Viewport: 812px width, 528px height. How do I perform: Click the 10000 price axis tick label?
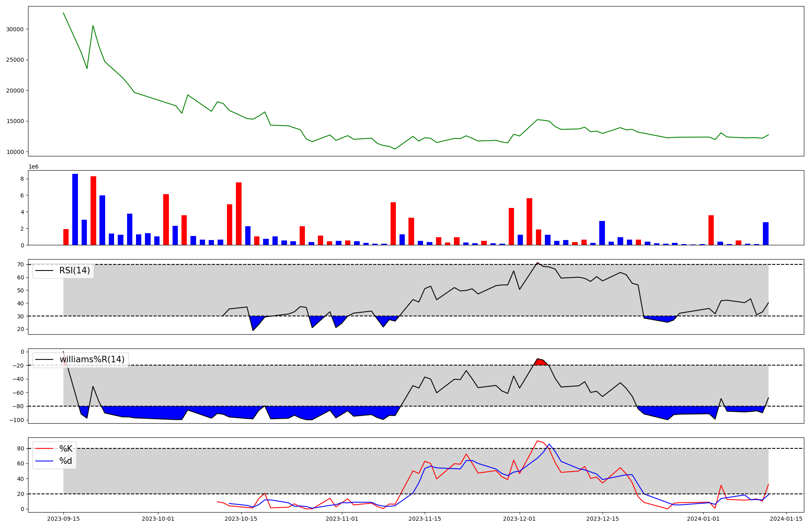click(x=15, y=152)
